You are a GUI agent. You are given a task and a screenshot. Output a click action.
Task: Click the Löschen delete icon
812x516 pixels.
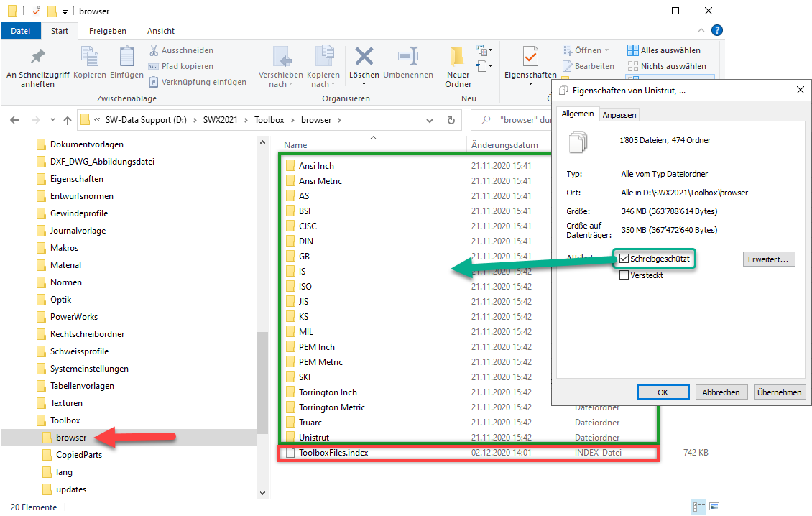click(x=364, y=57)
